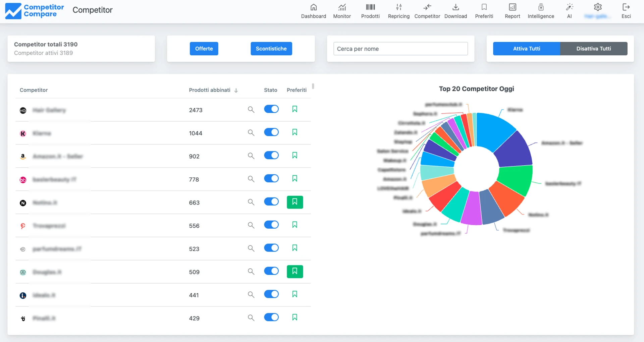The height and width of the screenshot is (342, 644).
Task: Toggle state switch in the 556 row
Action: (x=271, y=225)
